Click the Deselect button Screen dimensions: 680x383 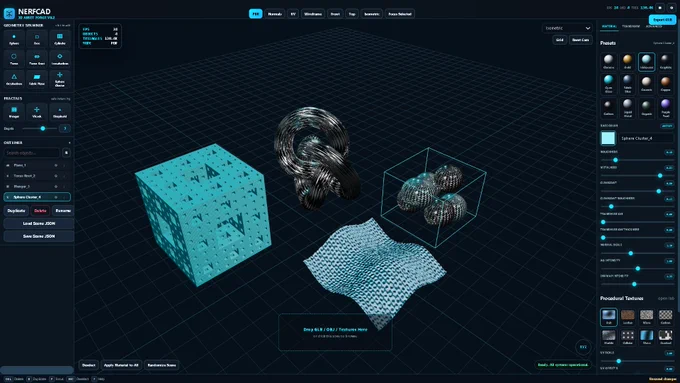click(x=89, y=365)
